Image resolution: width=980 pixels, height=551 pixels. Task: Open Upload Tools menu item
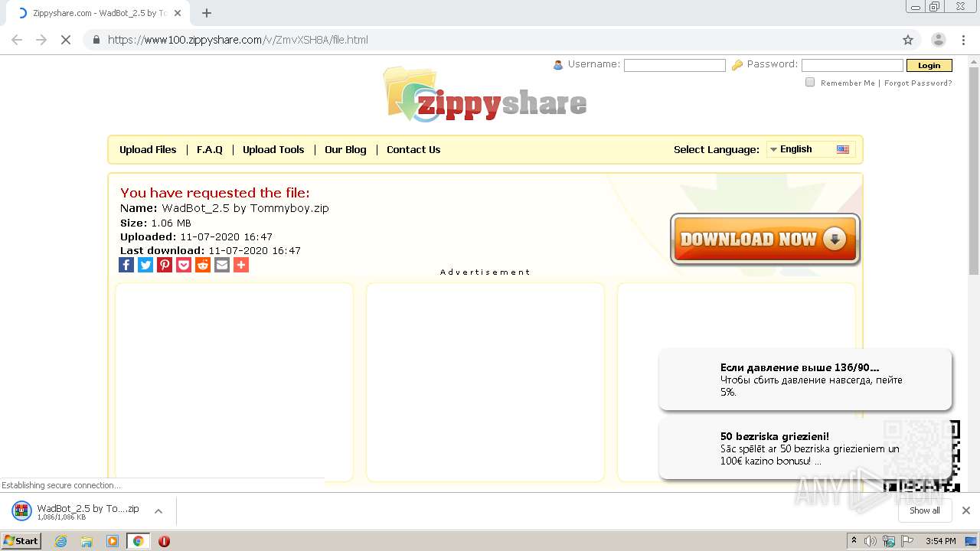pos(273,149)
